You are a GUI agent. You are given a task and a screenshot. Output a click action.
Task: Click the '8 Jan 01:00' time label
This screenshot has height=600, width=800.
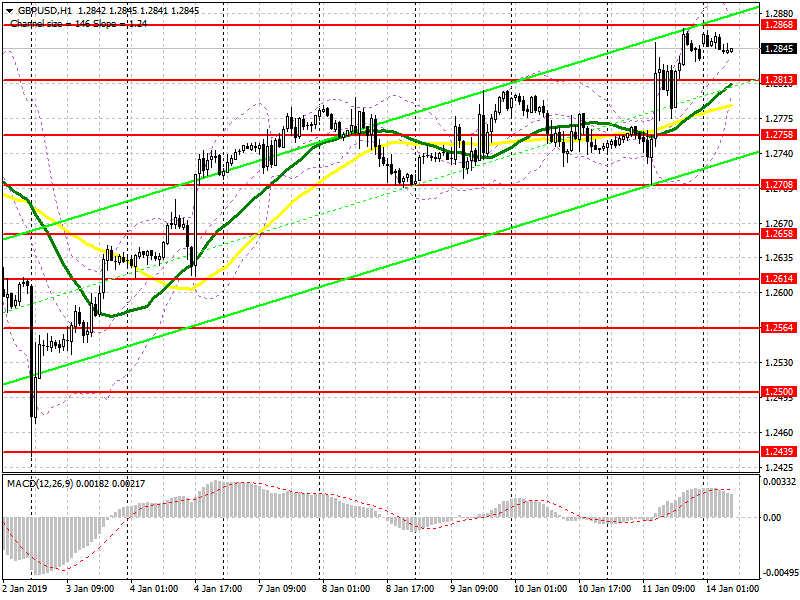pyautogui.click(x=346, y=589)
